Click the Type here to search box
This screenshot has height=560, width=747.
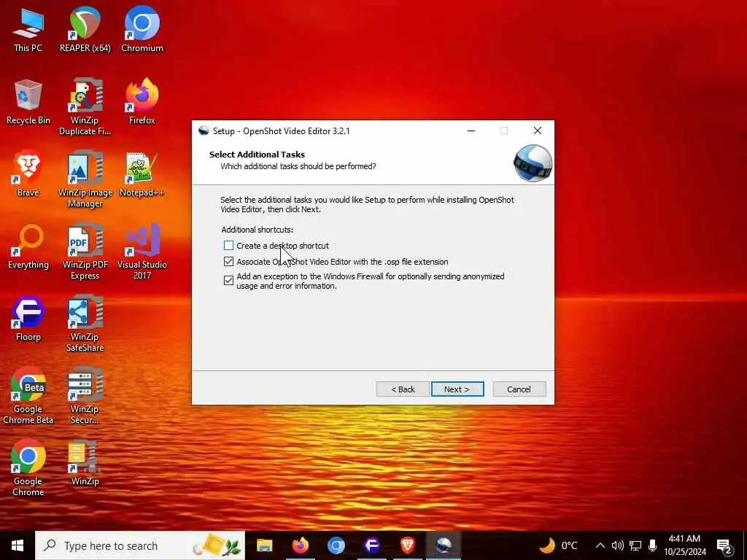pyautogui.click(x=140, y=545)
